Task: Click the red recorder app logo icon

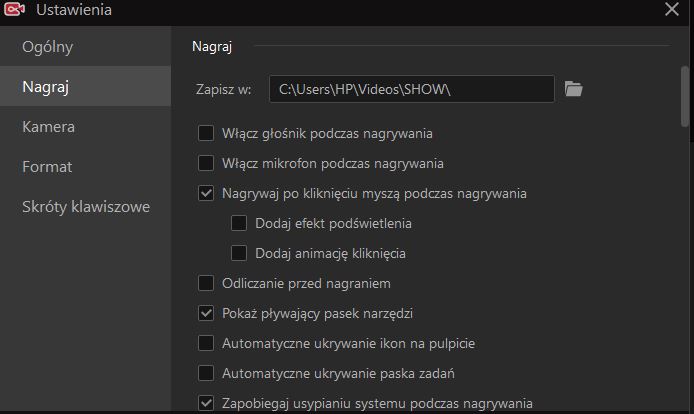Action: tap(14, 9)
